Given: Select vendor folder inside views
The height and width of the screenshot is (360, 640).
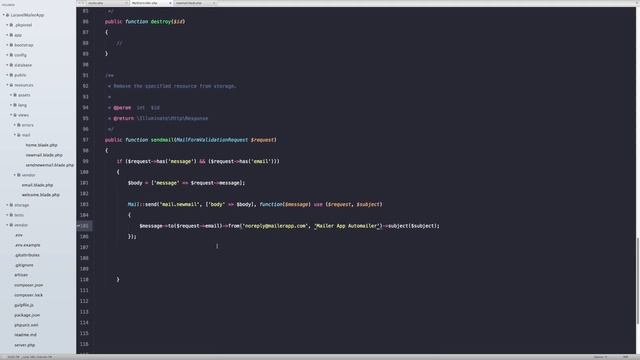Looking at the screenshot, I should pyautogui.click(x=28, y=175).
